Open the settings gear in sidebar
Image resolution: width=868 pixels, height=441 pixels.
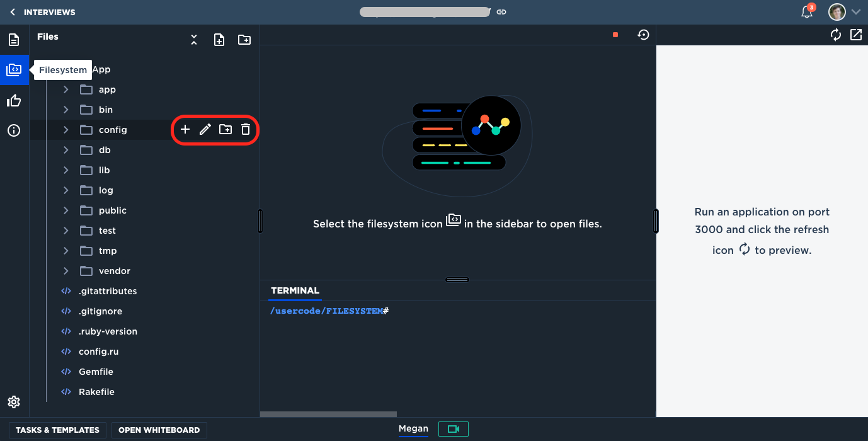[14, 402]
